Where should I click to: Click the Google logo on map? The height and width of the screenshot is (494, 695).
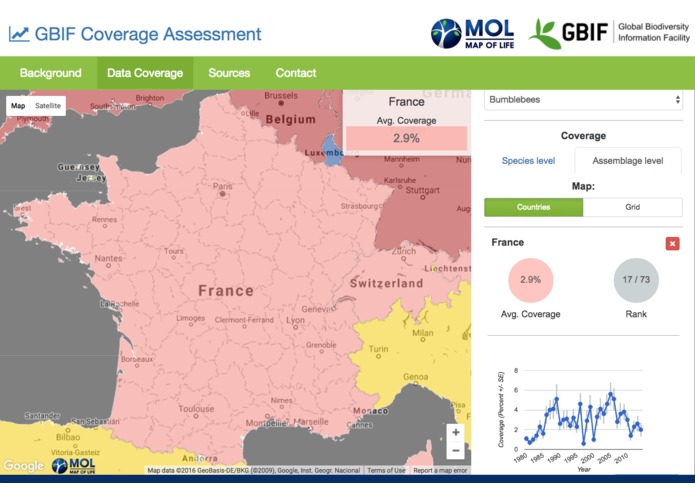[23, 466]
